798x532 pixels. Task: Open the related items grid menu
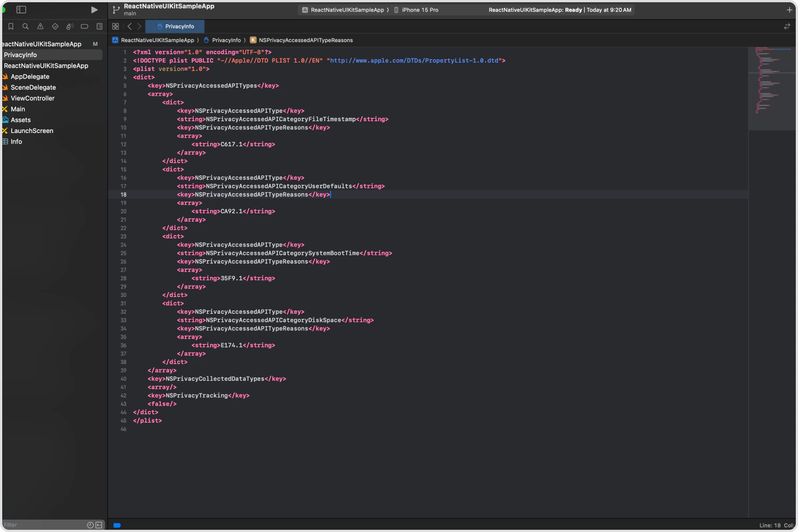tap(115, 26)
